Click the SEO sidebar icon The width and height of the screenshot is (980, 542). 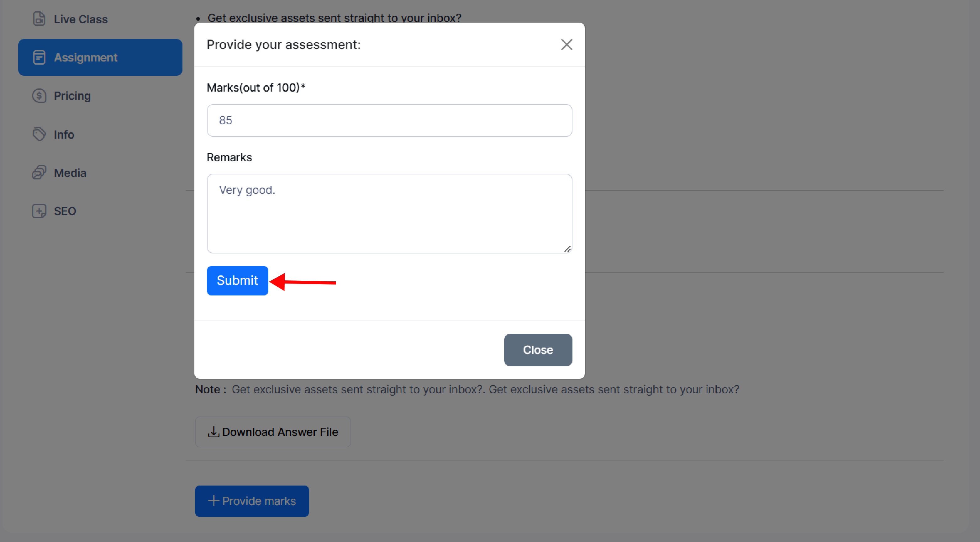pos(39,211)
